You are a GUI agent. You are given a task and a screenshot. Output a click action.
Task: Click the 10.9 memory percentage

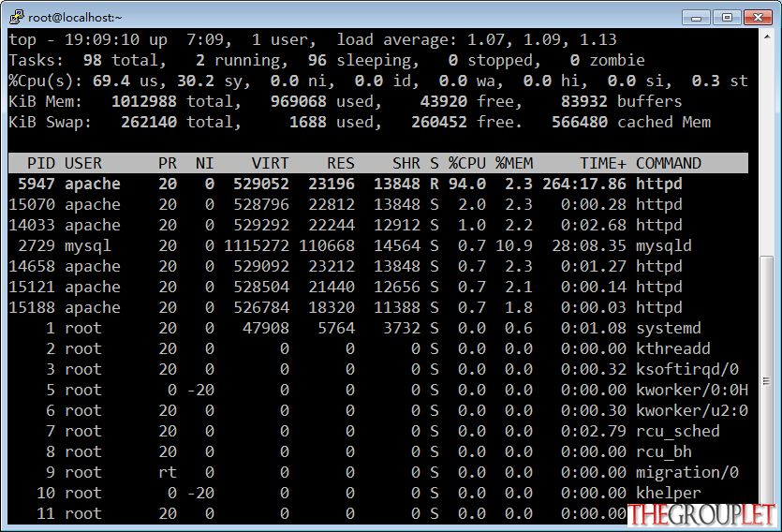pyautogui.click(x=514, y=245)
